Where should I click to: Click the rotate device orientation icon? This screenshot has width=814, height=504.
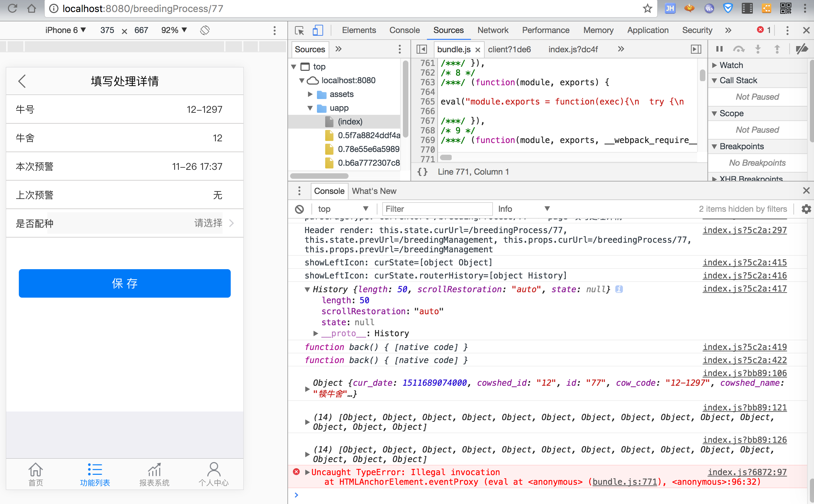coord(205,30)
